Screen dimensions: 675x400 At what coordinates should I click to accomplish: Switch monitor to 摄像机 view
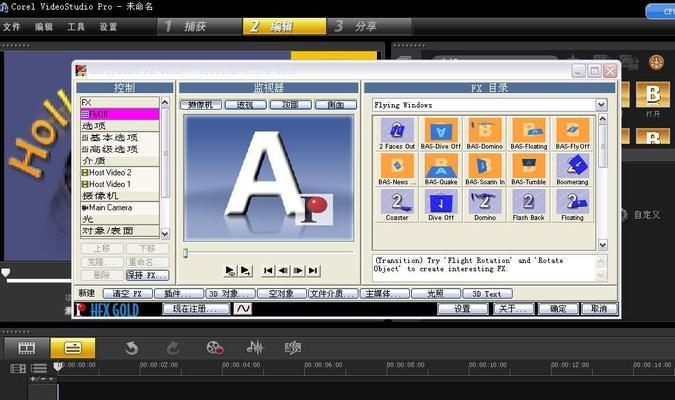point(201,105)
